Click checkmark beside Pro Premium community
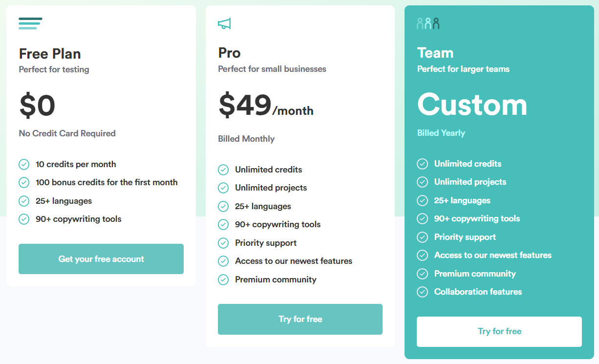This screenshot has width=599, height=364. [x=223, y=279]
